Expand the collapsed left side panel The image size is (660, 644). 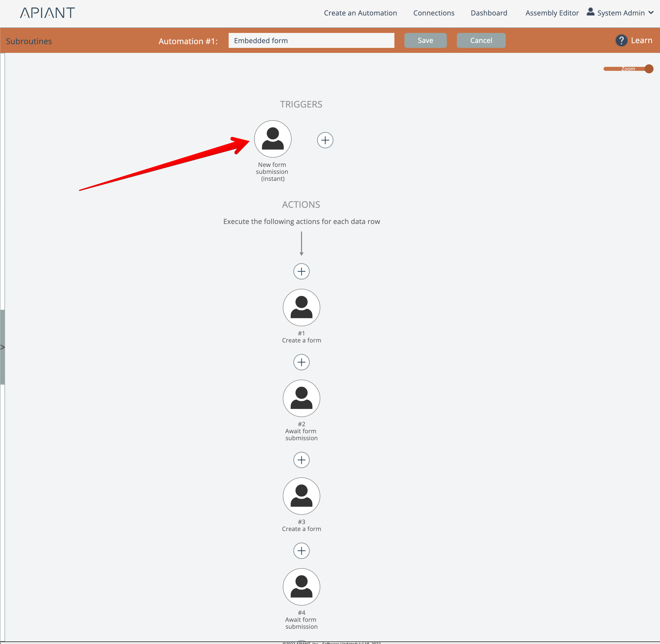2,347
